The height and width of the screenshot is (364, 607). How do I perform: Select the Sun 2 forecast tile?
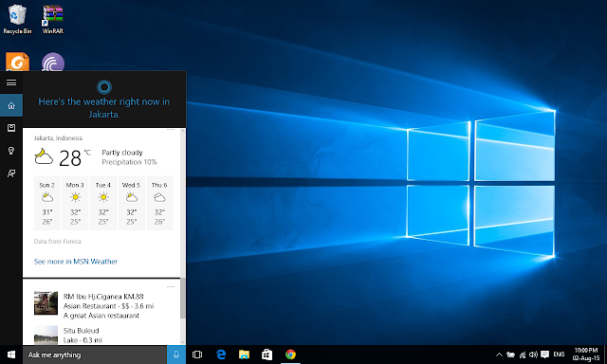47,203
